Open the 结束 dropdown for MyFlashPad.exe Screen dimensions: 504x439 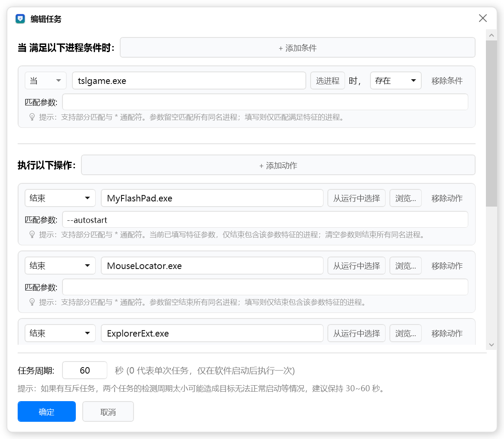pos(60,198)
